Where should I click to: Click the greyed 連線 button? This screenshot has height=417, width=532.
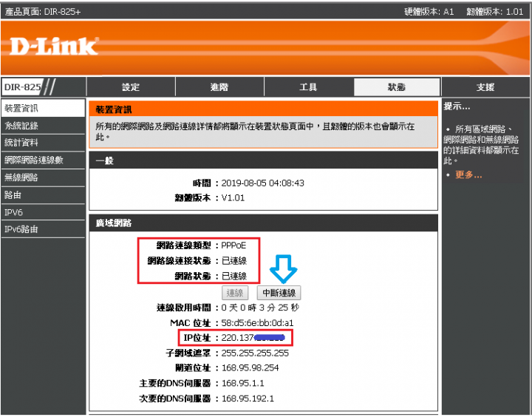(235, 293)
